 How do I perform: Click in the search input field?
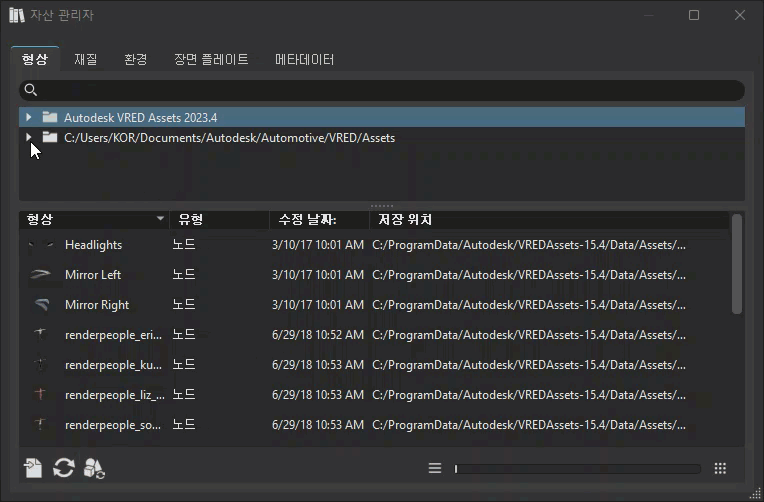coord(382,90)
